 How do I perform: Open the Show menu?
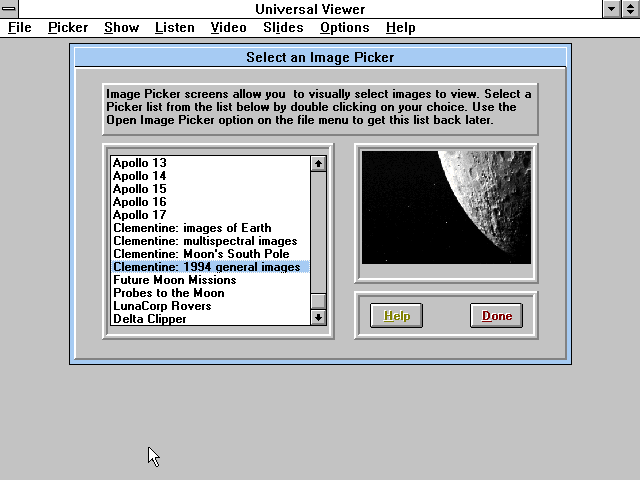point(121,27)
